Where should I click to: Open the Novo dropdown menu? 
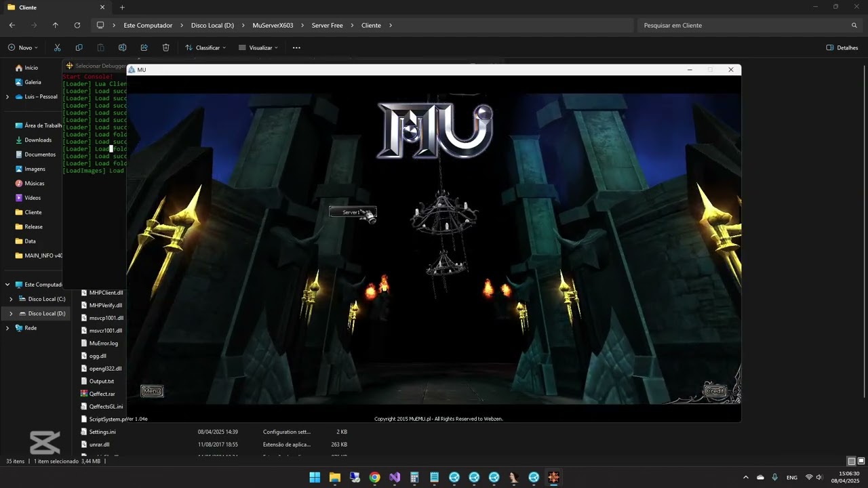(x=23, y=47)
